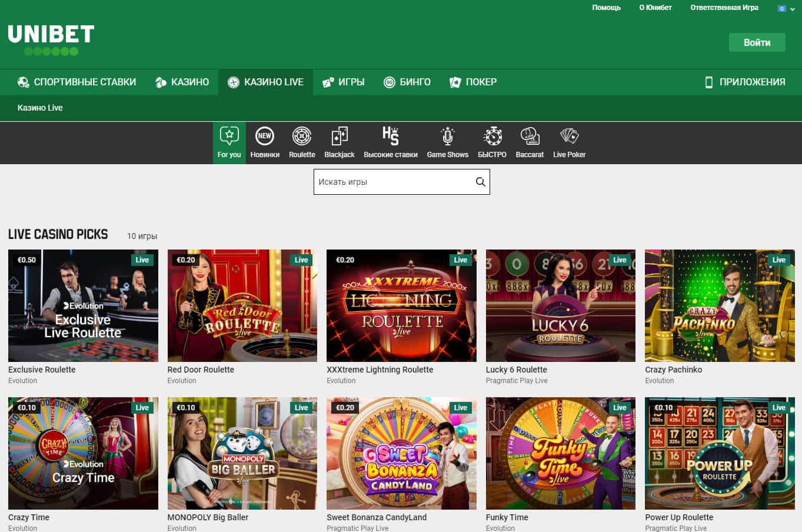Open the ПОКЕР menu tab

[x=473, y=82]
